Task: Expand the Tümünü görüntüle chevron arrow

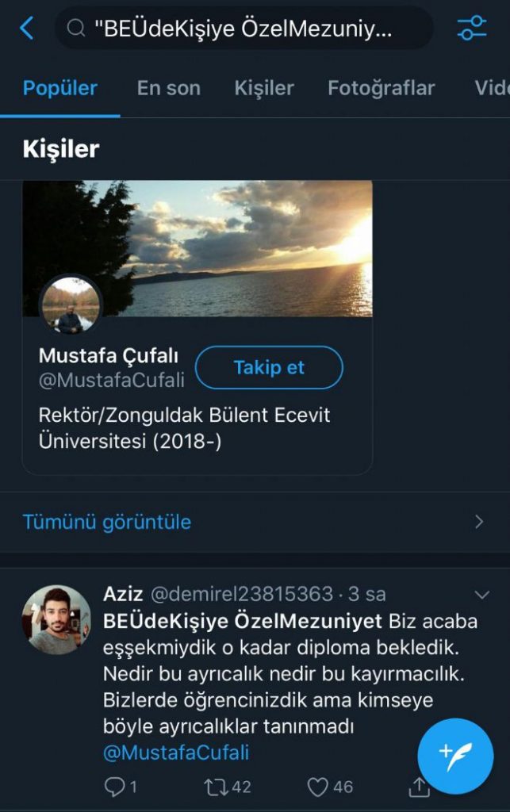Action: (x=478, y=522)
